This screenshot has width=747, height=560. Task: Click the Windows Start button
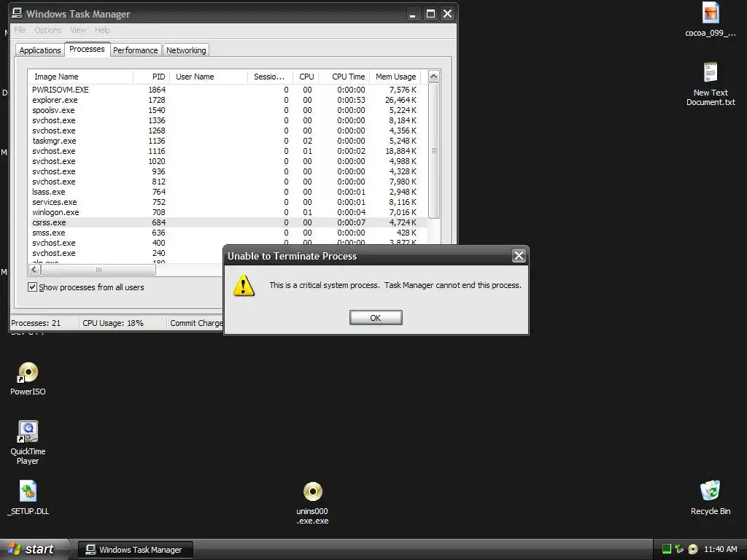(34, 549)
